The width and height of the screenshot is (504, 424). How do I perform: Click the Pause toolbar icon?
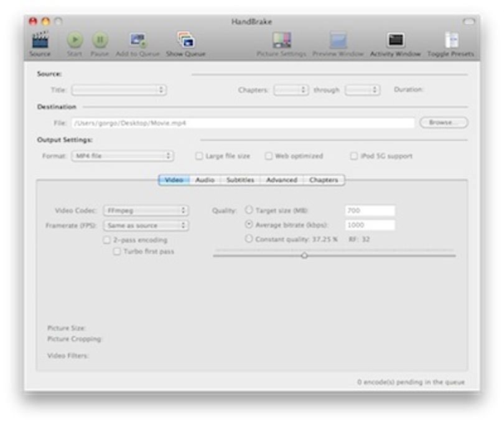tap(100, 40)
